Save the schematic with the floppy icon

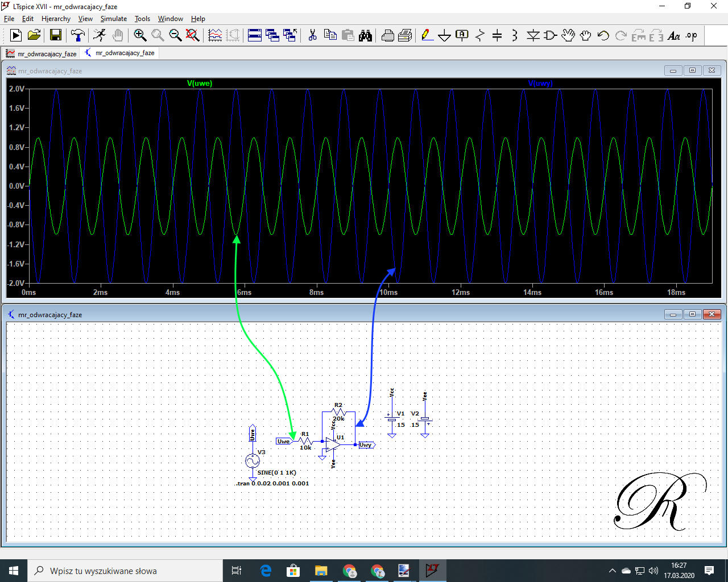(x=56, y=35)
